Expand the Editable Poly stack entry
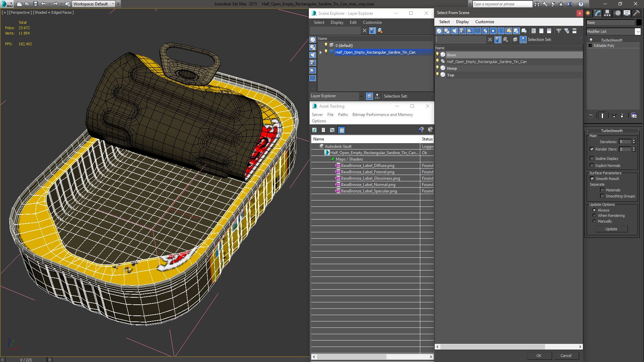 click(590, 46)
